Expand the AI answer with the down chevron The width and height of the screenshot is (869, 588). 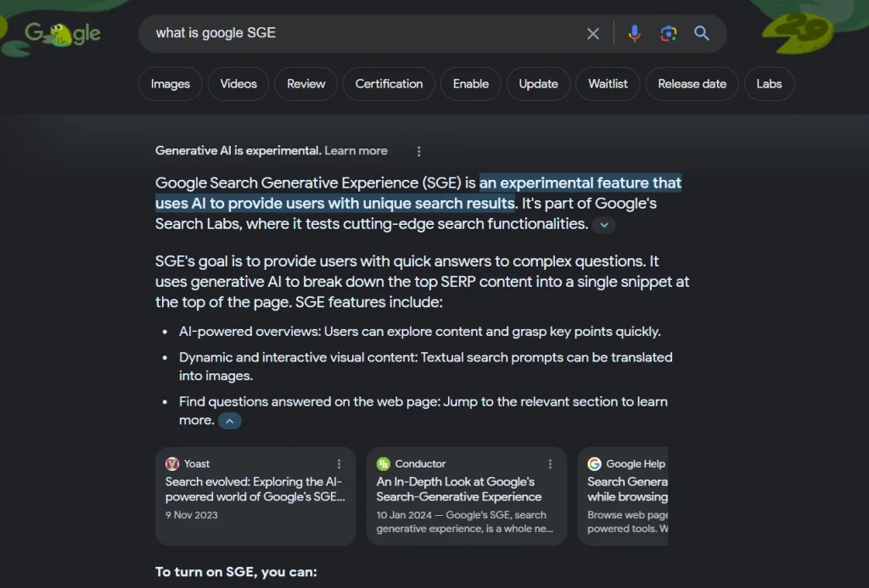[x=603, y=225]
